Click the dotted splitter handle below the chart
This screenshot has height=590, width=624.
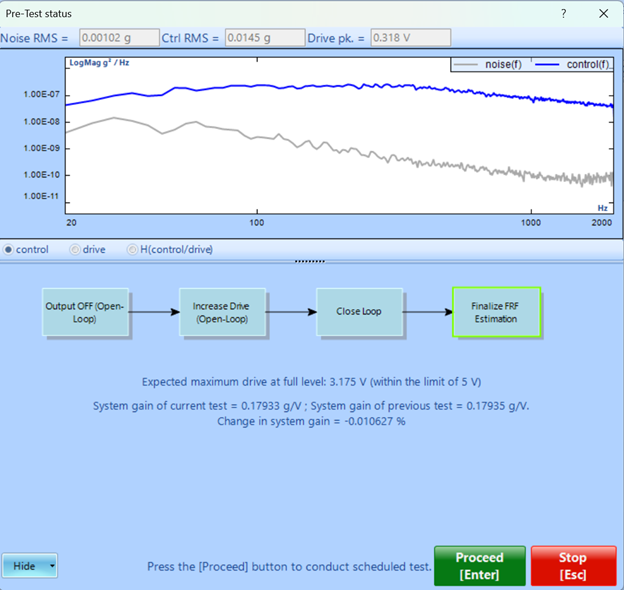click(311, 260)
